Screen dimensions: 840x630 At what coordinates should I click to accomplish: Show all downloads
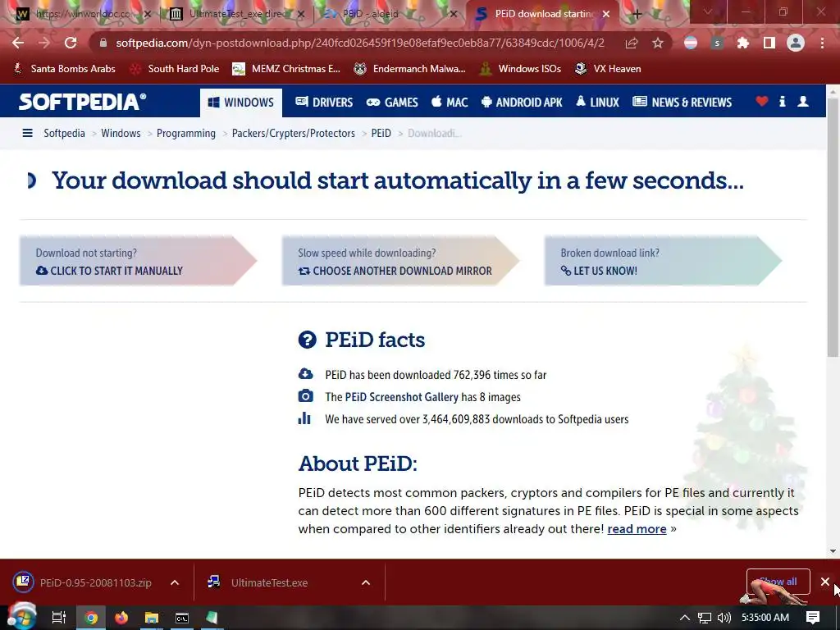[x=778, y=582]
